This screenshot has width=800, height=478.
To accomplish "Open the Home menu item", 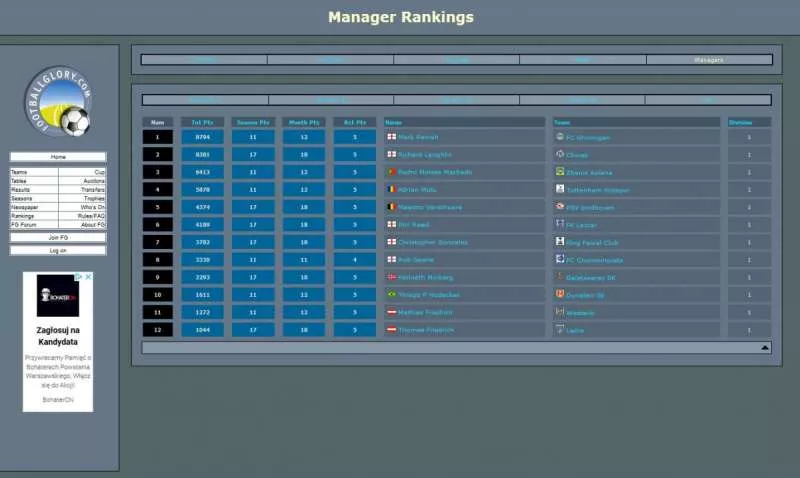I will pyautogui.click(x=58, y=157).
